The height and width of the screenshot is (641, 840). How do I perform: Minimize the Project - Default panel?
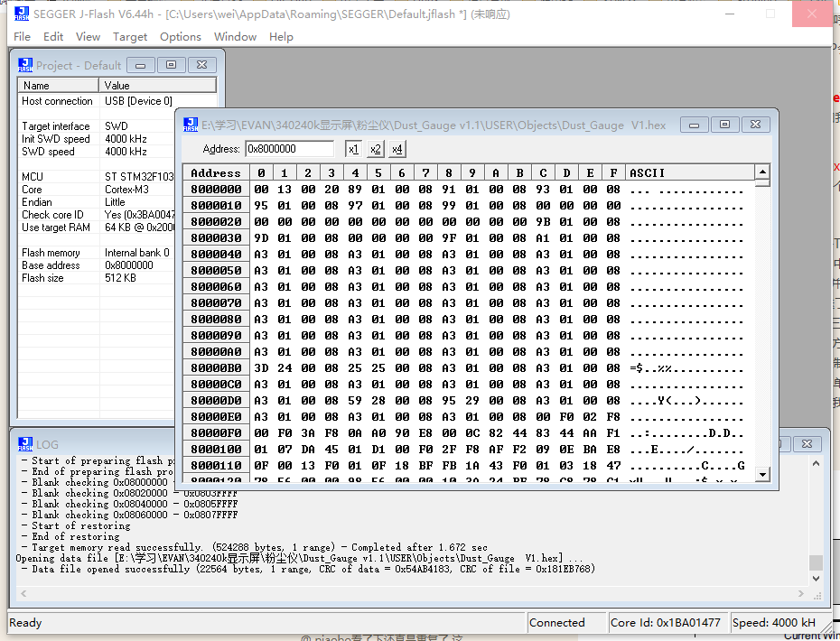pyautogui.click(x=141, y=65)
